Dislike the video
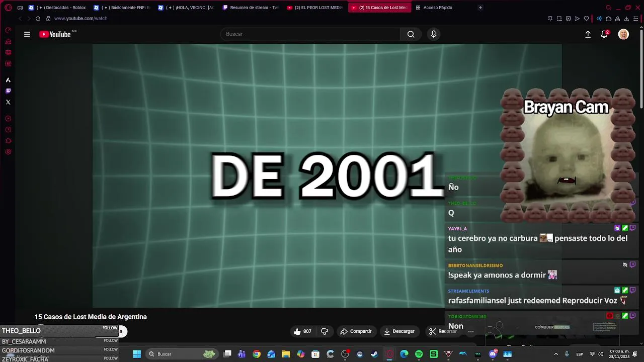Screen dimensions: 644x362 [325, 331]
